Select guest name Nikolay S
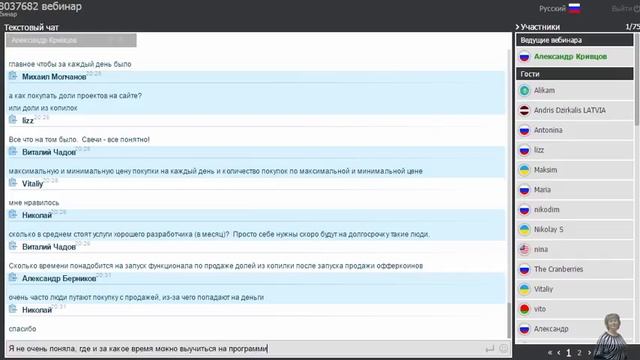Viewport: 640px width, 360px height. coord(549,229)
